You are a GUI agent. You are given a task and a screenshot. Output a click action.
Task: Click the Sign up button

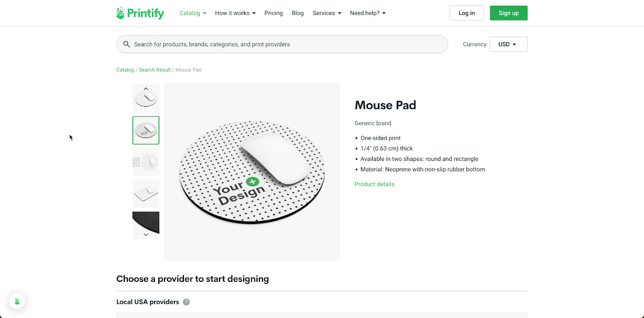coord(509,13)
